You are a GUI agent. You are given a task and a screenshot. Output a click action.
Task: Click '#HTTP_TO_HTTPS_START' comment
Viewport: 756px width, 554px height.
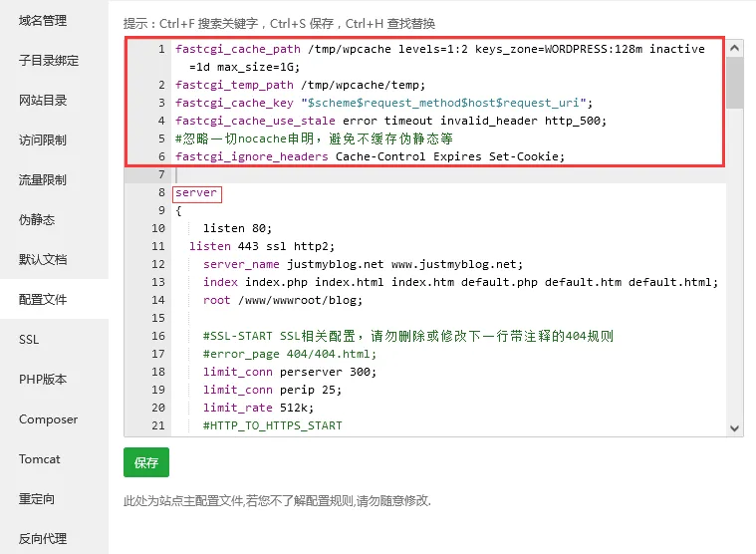[272, 425]
